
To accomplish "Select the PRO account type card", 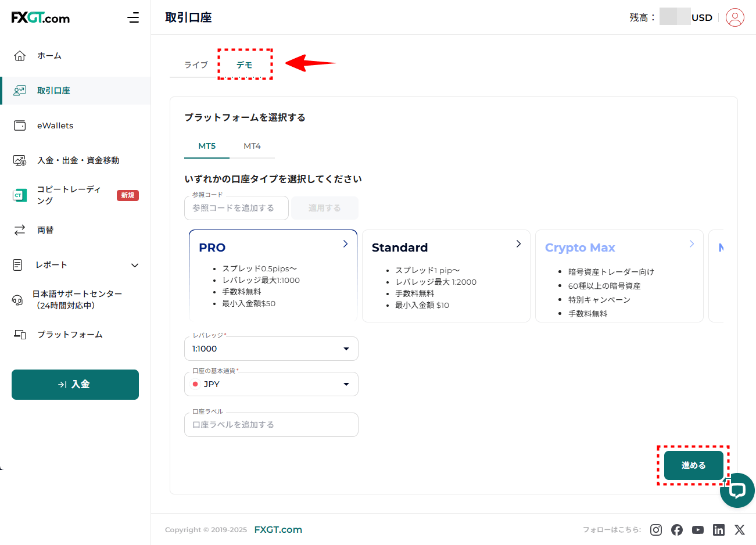I will (273, 275).
